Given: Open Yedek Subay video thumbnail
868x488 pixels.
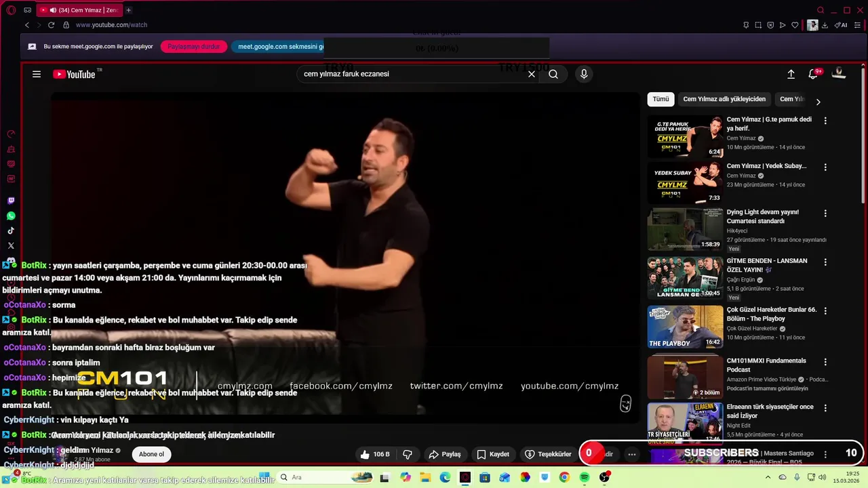Looking at the screenshot, I should tap(685, 182).
